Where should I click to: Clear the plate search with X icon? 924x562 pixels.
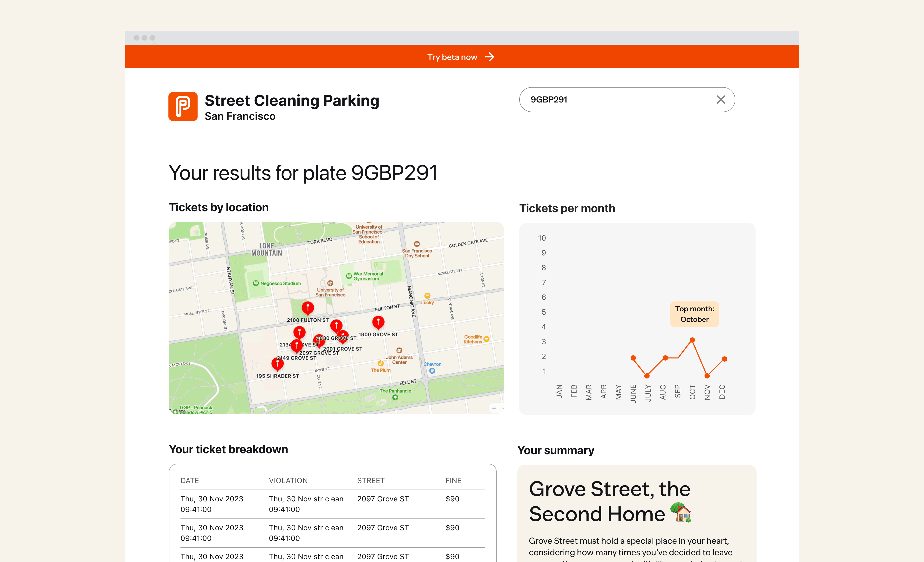tap(720, 100)
